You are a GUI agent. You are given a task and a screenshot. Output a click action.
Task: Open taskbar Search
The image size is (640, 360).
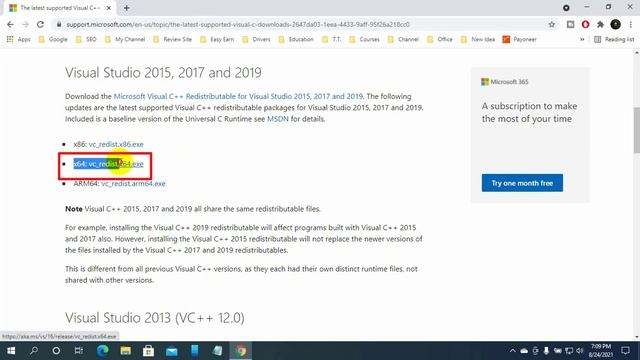(x=34, y=351)
